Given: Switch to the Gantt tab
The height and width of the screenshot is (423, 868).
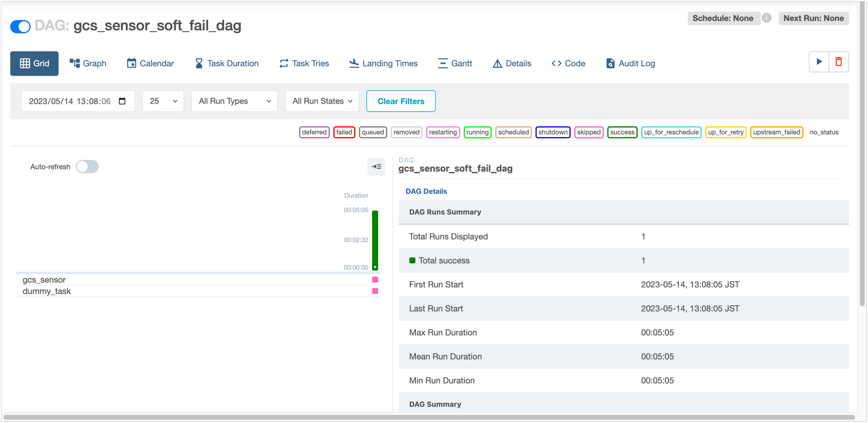Looking at the screenshot, I should pyautogui.click(x=455, y=63).
